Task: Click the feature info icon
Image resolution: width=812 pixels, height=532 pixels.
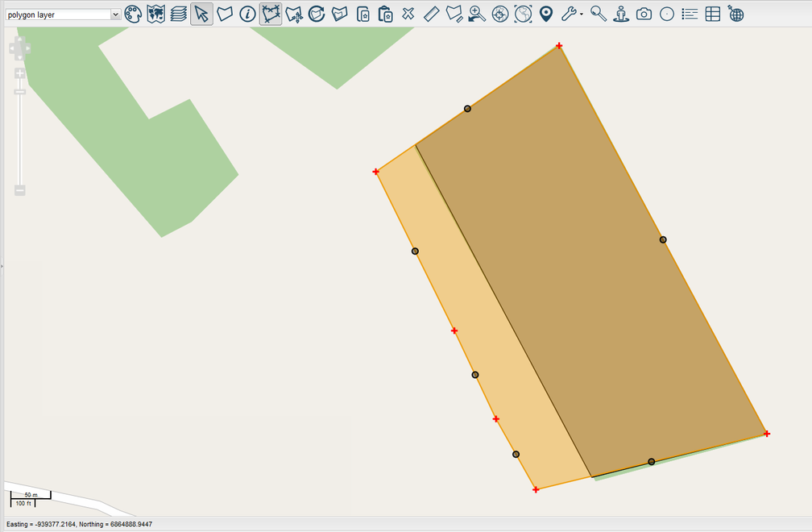Action: pos(247,14)
